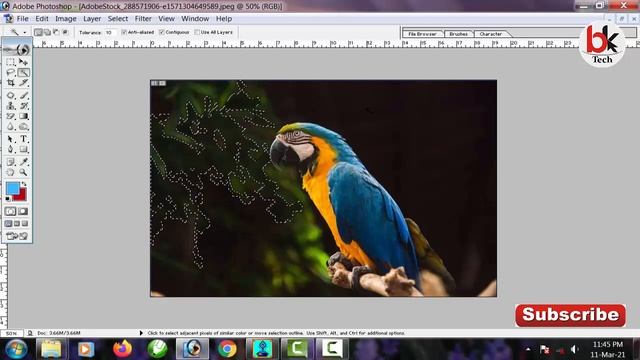Select the Type tool
The width and height of the screenshot is (640, 360).
click(24, 139)
